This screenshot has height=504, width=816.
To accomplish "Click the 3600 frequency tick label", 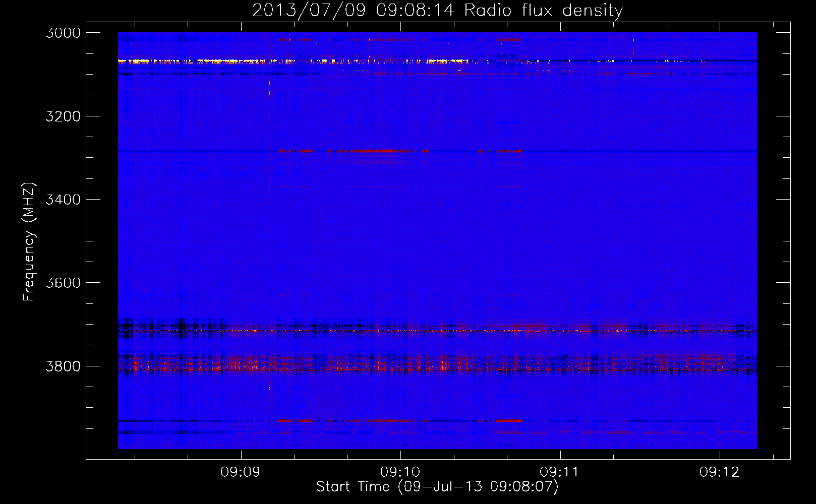I will point(63,283).
